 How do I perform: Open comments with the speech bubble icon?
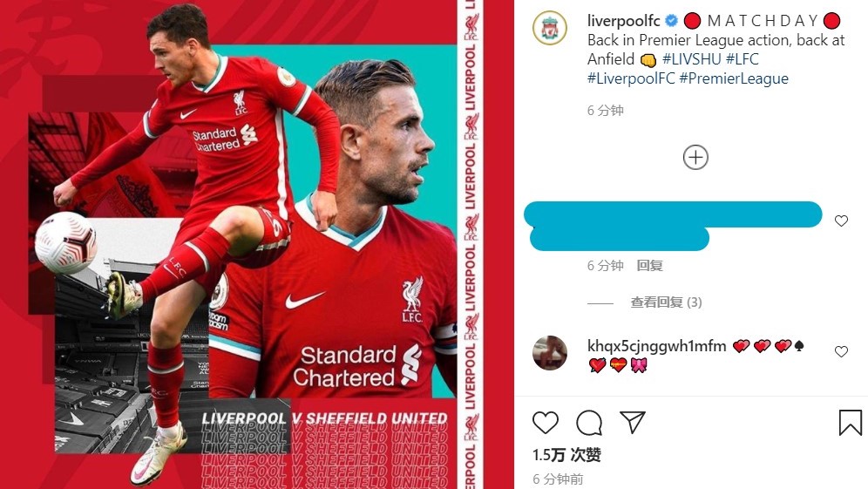589,423
